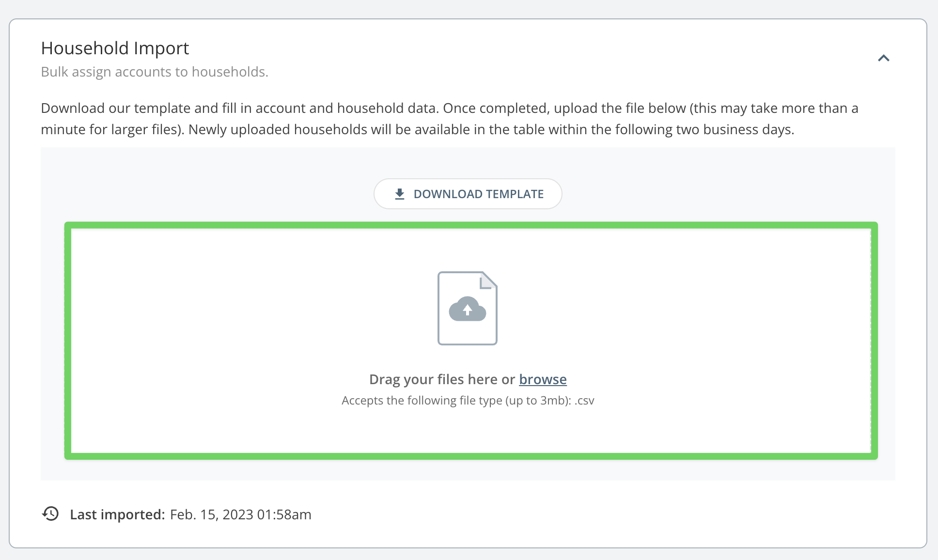This screenshot has width=938, height=560.
Task: Click the upload arrow inside the cloud graphic
Action: [467, 309]
